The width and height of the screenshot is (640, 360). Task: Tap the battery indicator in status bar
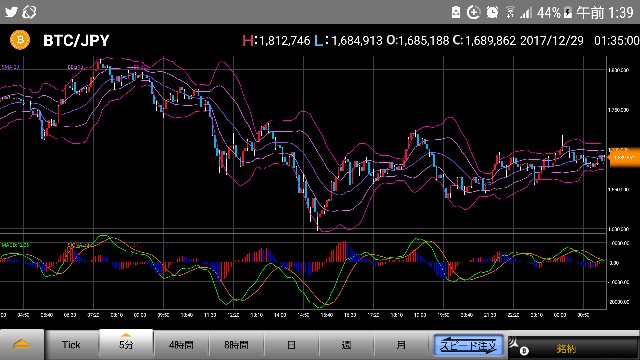[x=568, y=13]
